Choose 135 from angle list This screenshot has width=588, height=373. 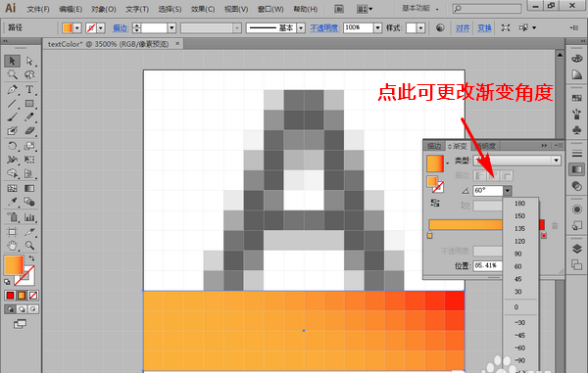click(519, 228)
